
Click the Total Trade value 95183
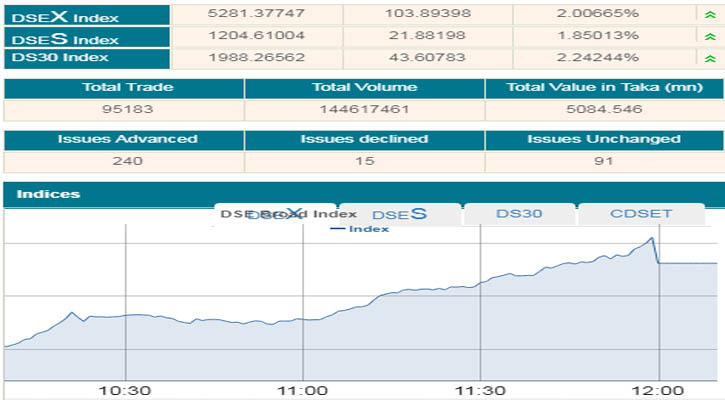tap(121, 109)
